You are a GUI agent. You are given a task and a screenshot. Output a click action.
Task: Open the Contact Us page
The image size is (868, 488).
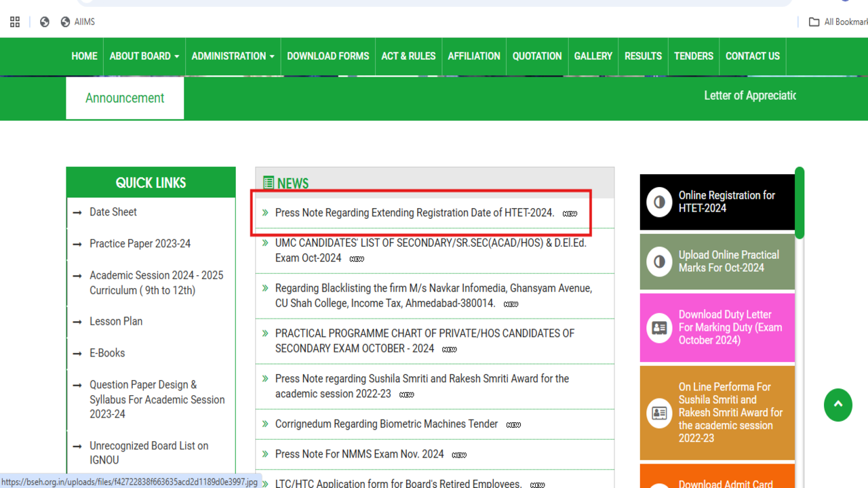click(752, 56)
